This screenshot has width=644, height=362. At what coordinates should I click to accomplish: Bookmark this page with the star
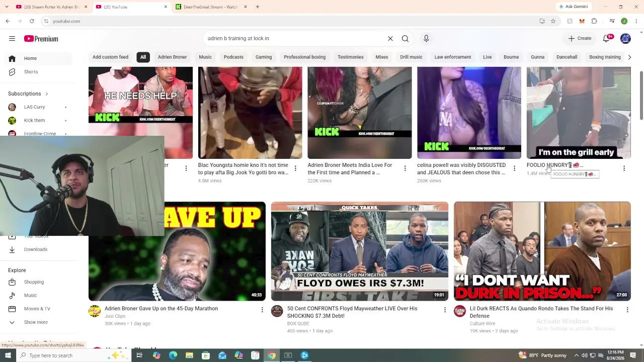553,21
